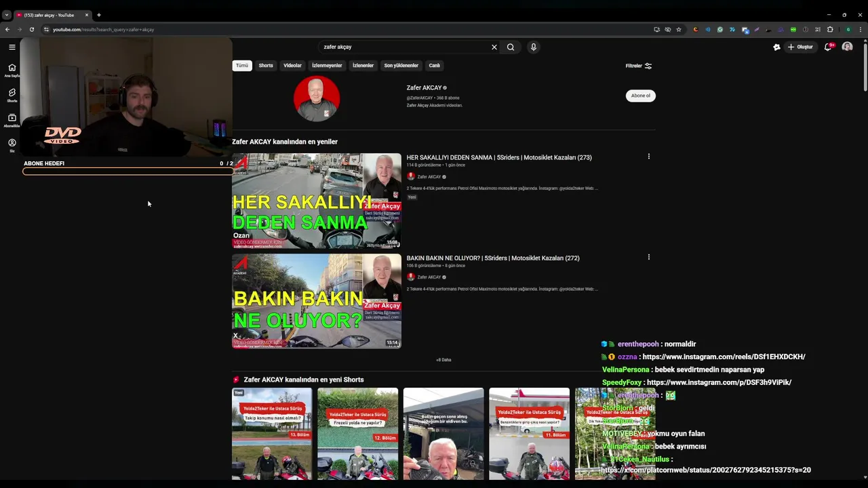Select the İzlenenler filter chip
Image resolution: width=868 pixels, height=488 pixels.
[x=363, y=66]
